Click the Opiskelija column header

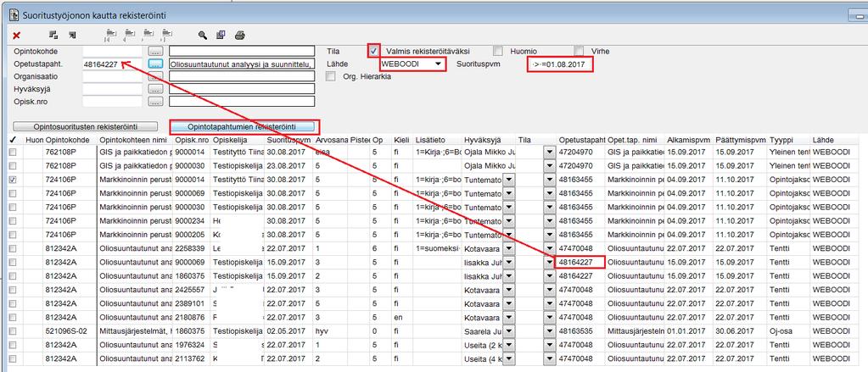coord(237,140)
